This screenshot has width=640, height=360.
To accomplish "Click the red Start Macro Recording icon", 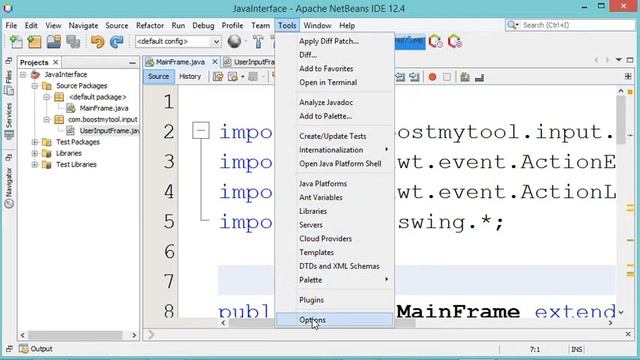I will click(x=432, y=77).
